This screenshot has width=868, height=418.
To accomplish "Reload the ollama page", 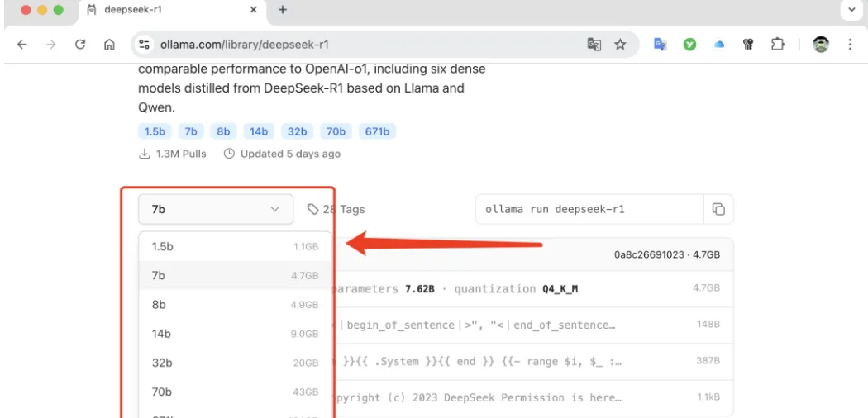I will click(x=80, y=45).
